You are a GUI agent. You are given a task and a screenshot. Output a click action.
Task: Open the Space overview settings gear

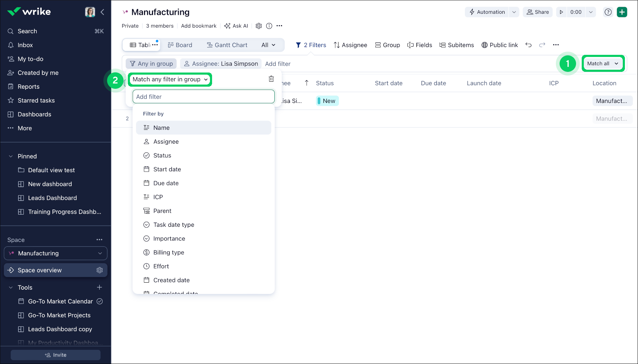click(99, 270)
